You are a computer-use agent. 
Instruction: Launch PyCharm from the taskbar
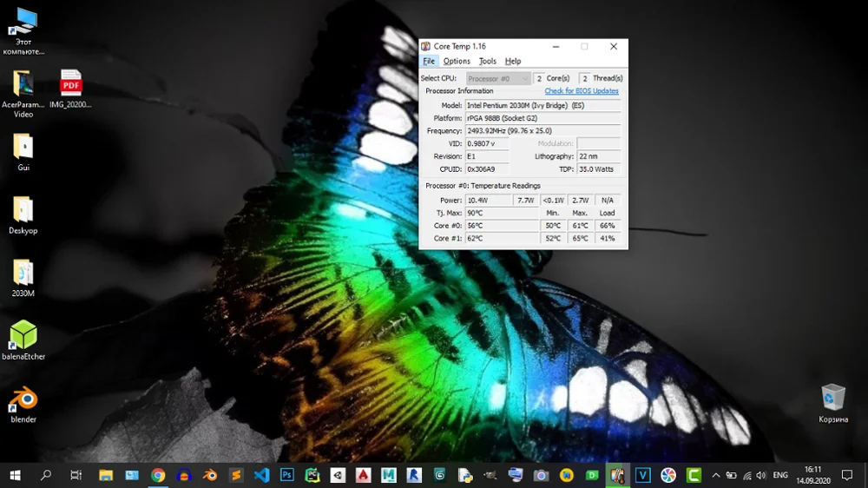click(x=312, y=475)
